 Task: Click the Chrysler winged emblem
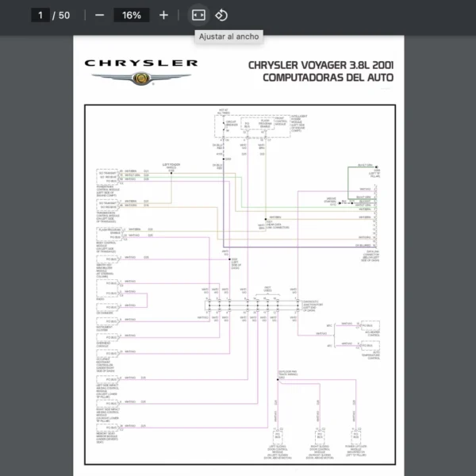click(141, 78)
